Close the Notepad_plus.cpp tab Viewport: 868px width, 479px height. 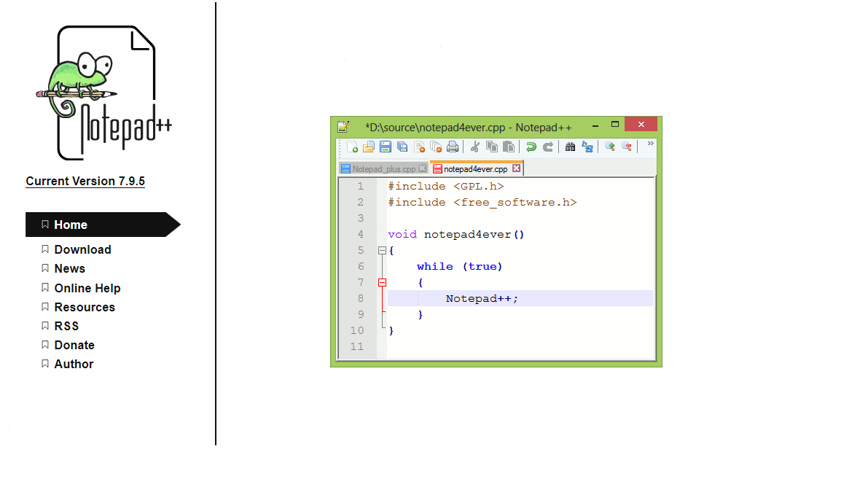coord(423,168)
